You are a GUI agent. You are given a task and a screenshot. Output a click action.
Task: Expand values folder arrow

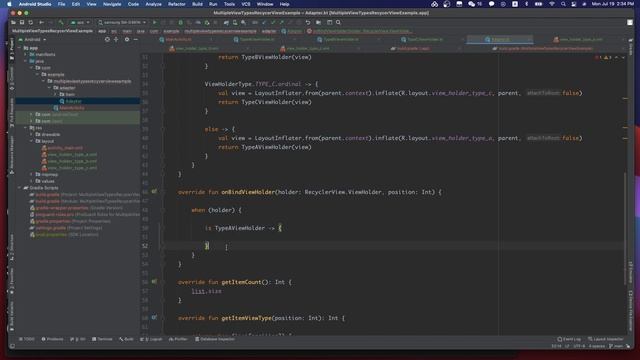(32, 181)
